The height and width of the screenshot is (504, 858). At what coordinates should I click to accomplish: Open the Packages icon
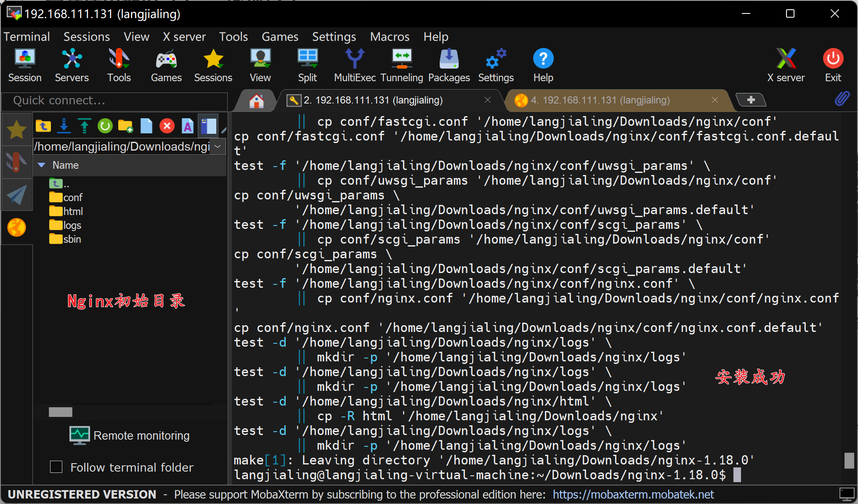coord(449,65)
